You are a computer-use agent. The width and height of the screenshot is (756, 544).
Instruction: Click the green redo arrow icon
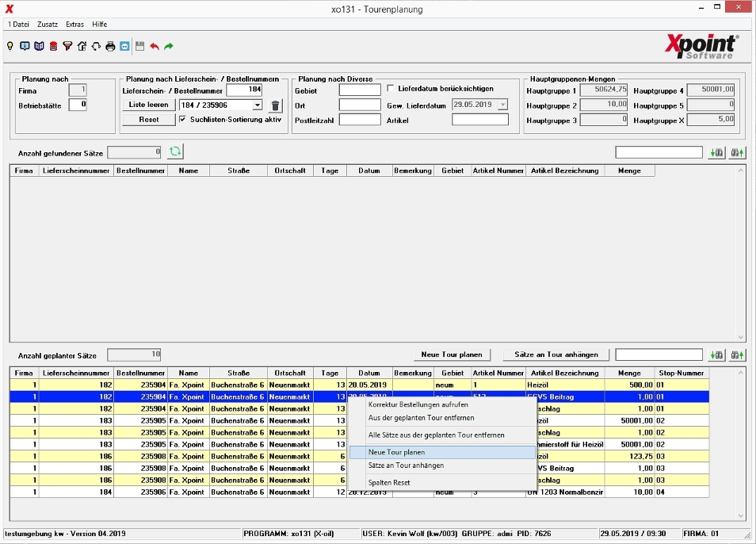click(x=169, y=46)
